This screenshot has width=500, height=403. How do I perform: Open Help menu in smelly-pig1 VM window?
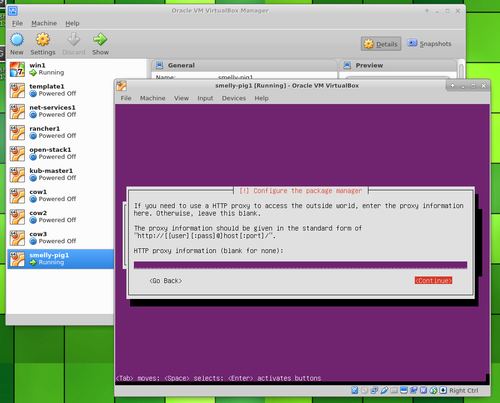pos(261,98)
